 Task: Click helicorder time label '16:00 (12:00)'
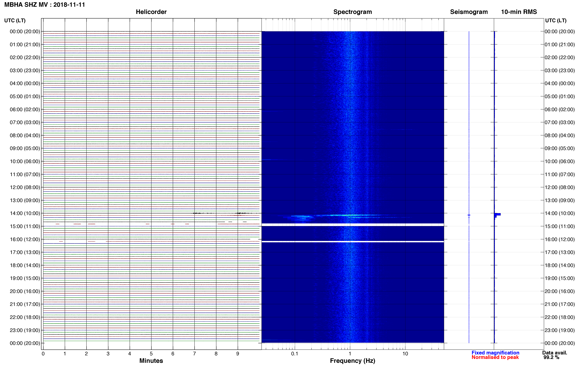click(25, 239)
